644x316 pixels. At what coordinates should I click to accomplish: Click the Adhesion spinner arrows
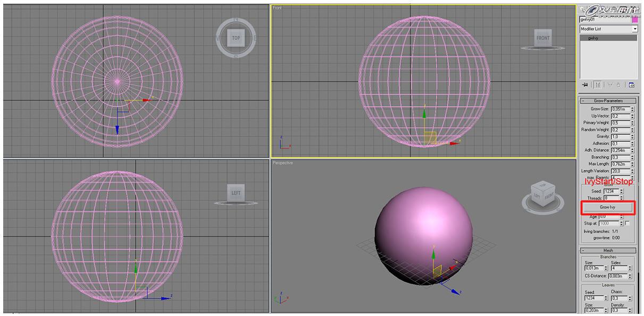632,143
